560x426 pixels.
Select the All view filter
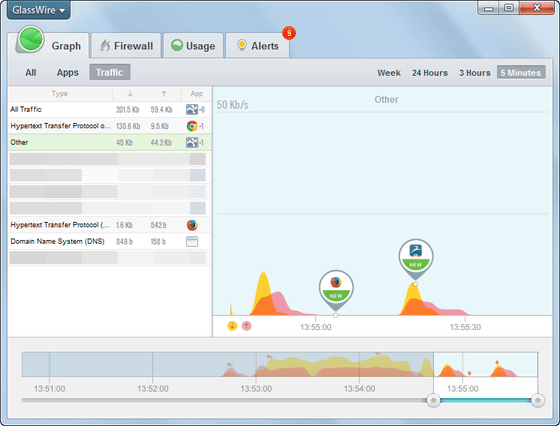point(31,72)
